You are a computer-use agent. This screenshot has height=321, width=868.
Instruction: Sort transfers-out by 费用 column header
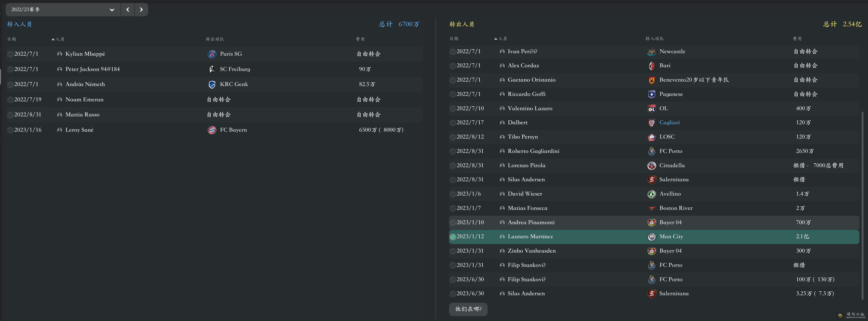(x=797, y=39)
